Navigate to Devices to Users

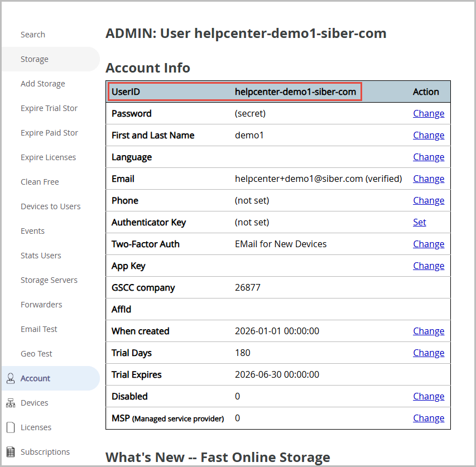click(51, 206)
